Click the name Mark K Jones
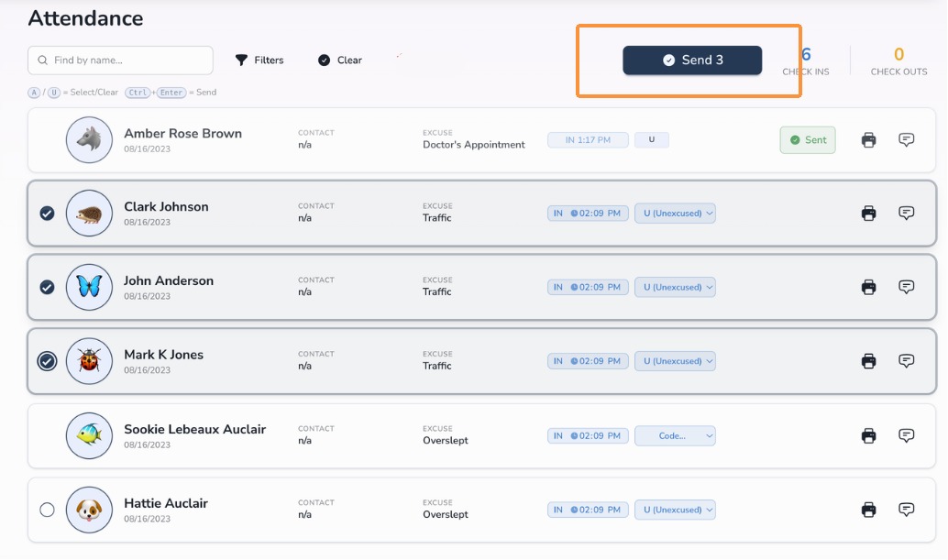The width and height of the screenshot is (948, 560). (163, 355)
